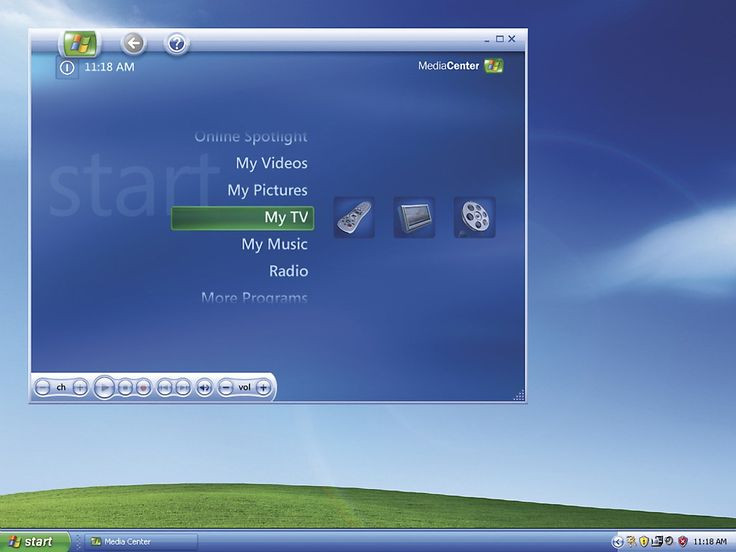Toggle mute with the speaker button
The image size is (736, 552).
(204, 387)
